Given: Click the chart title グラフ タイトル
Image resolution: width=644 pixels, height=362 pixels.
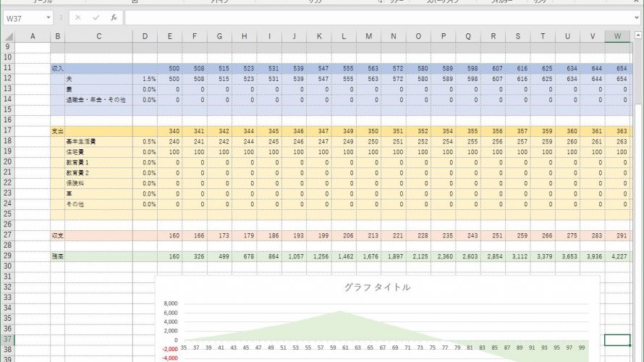Looking at the screenshot, I should [377, 287].
